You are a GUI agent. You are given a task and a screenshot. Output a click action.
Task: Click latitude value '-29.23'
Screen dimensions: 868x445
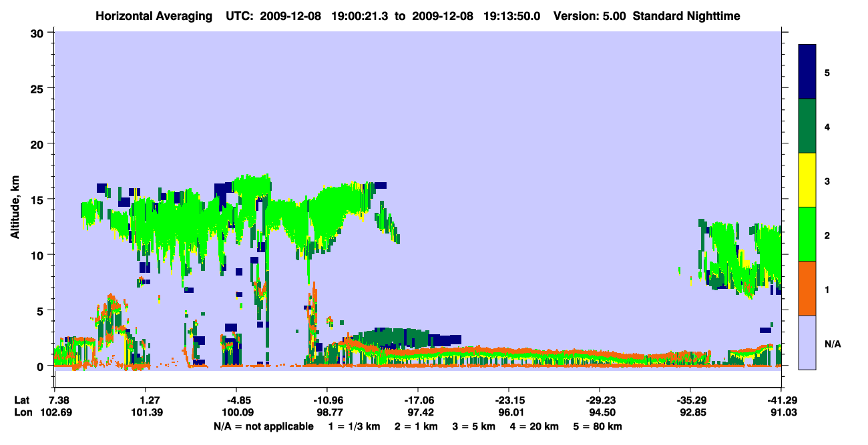599,400
